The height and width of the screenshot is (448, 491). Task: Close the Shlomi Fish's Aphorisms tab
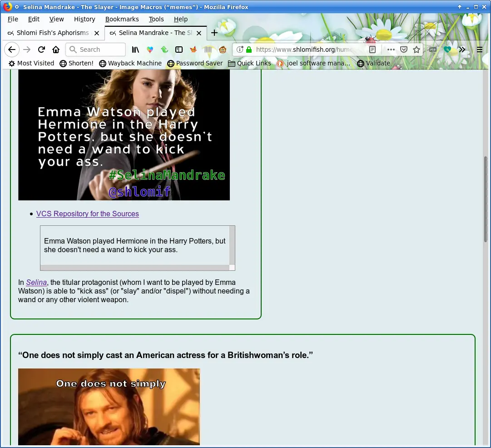coord(97,33)
